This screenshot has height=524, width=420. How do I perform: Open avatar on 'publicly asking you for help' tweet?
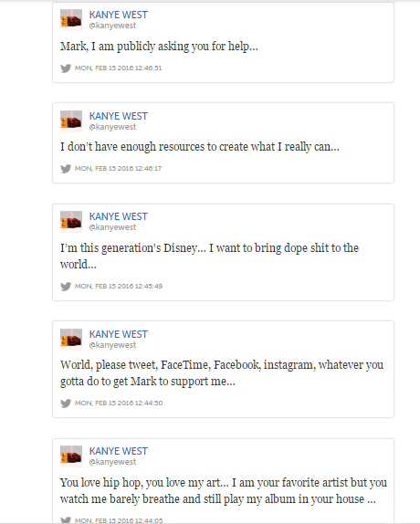tap(71, 20)
